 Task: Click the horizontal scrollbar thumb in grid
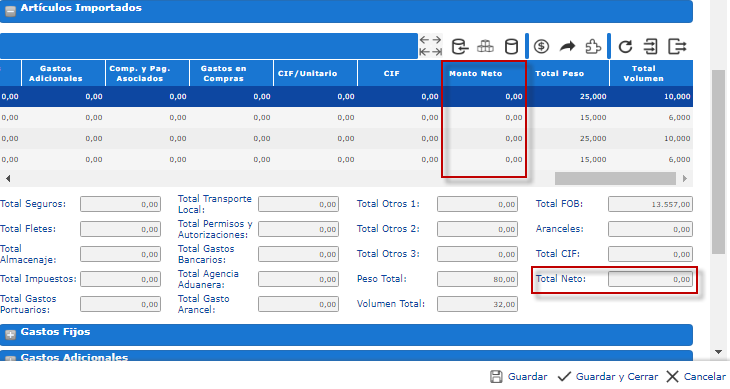615,178
